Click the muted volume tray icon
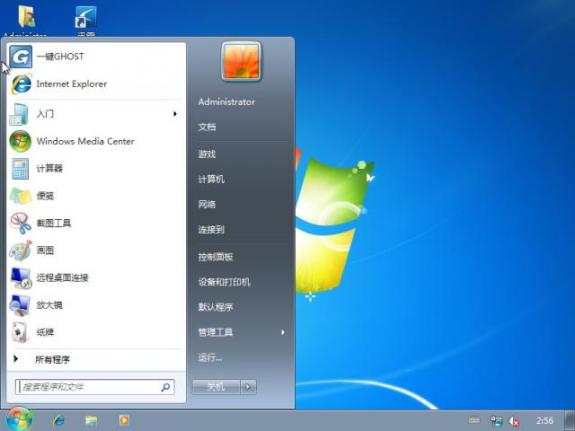Screen dimensions: 575x431 point(514,421)
